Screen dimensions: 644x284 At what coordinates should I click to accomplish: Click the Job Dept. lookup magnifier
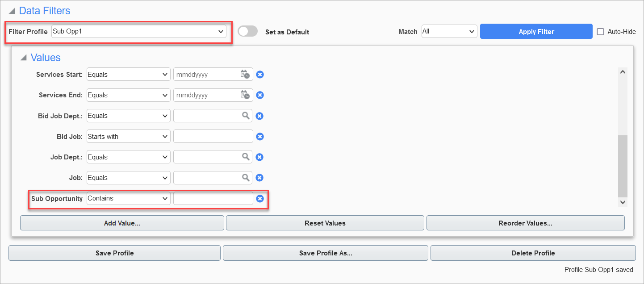coord(246,157)
